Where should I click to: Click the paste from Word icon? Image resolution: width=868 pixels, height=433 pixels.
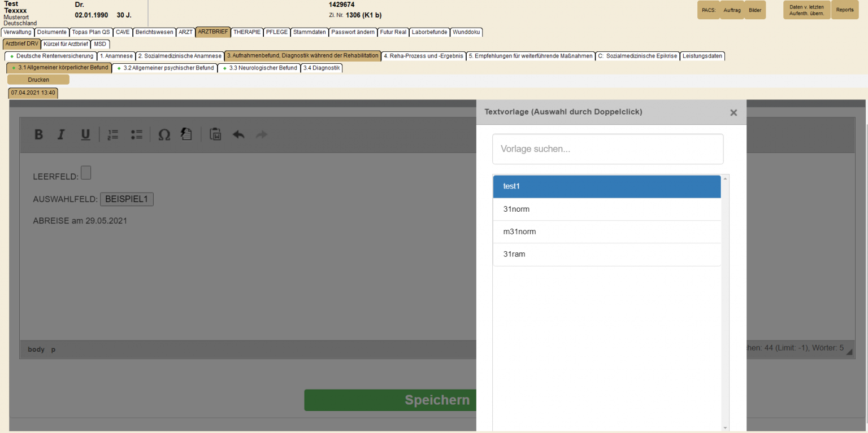pos(215,134)
